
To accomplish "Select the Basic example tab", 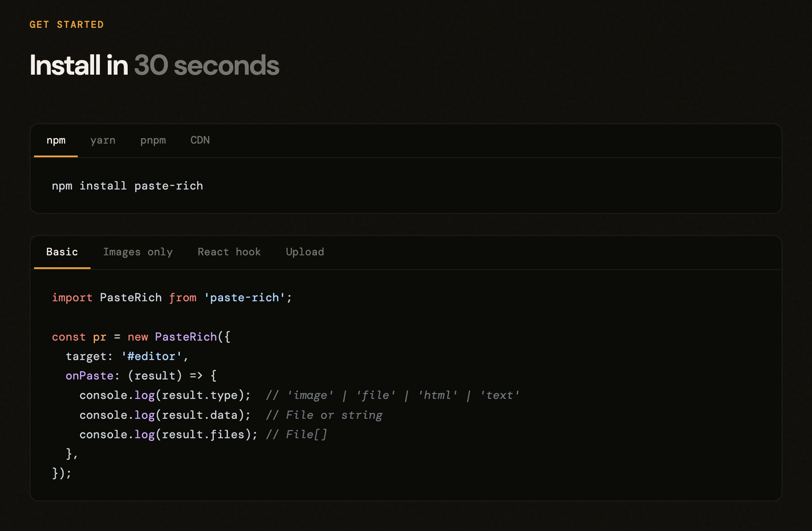I will point(62,252).
